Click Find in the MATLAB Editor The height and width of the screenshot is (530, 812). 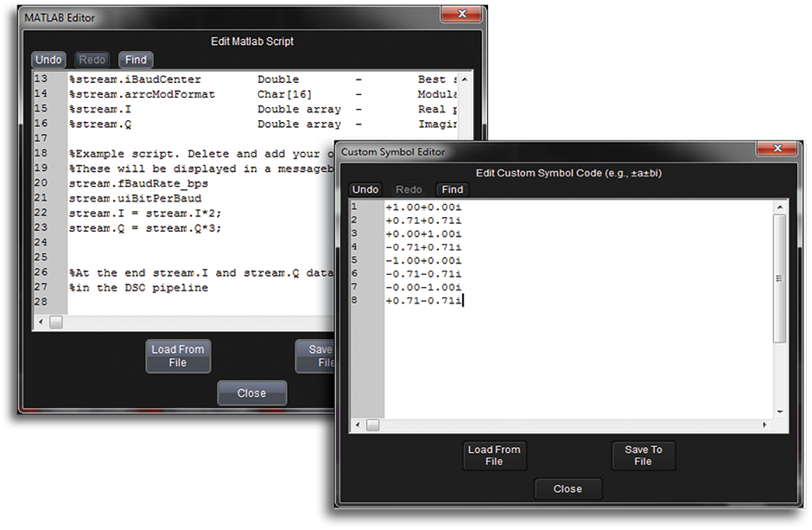pyautogui.click(x=136, y=60)
